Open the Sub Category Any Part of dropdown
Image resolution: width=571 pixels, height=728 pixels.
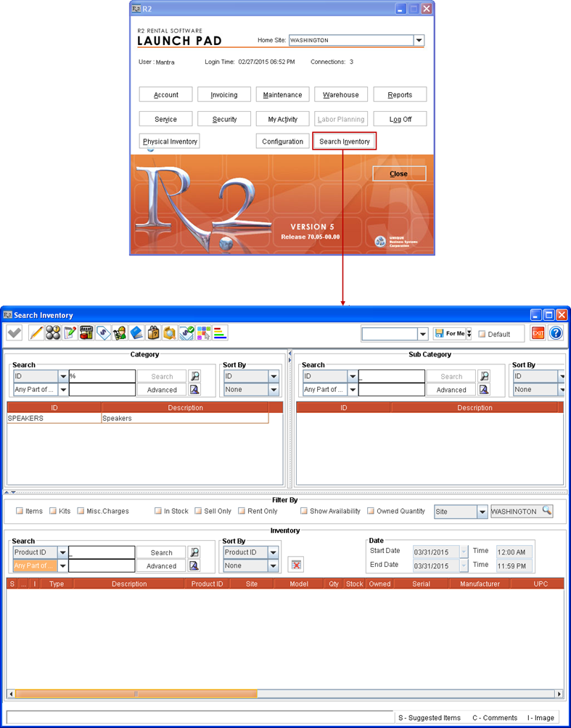pos(353,390)
